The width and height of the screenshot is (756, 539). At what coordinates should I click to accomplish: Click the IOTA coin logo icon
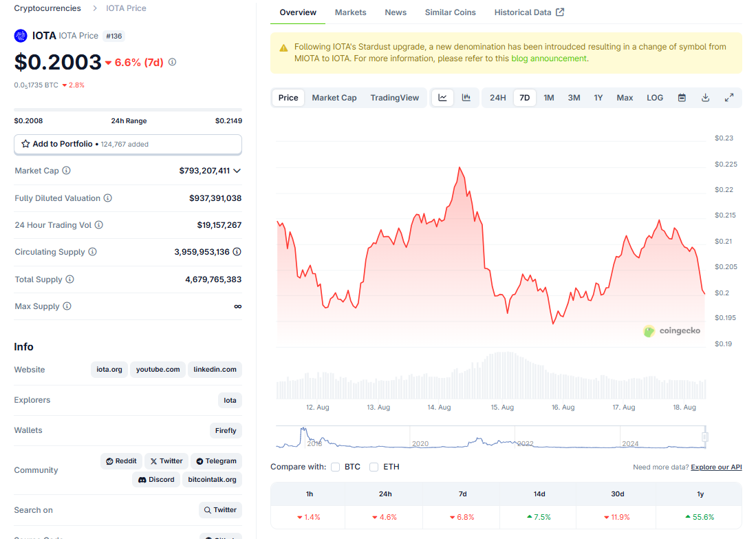[x=21, y=36]
